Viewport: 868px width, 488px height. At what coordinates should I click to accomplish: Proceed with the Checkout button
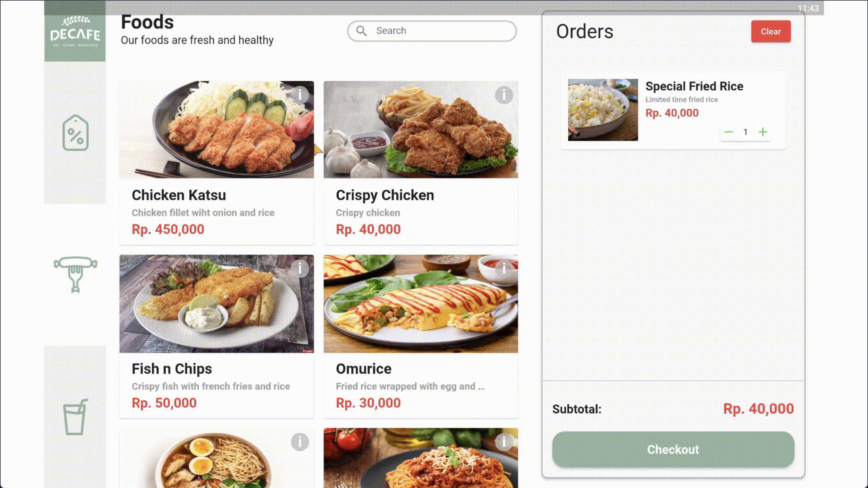point(673,449)
